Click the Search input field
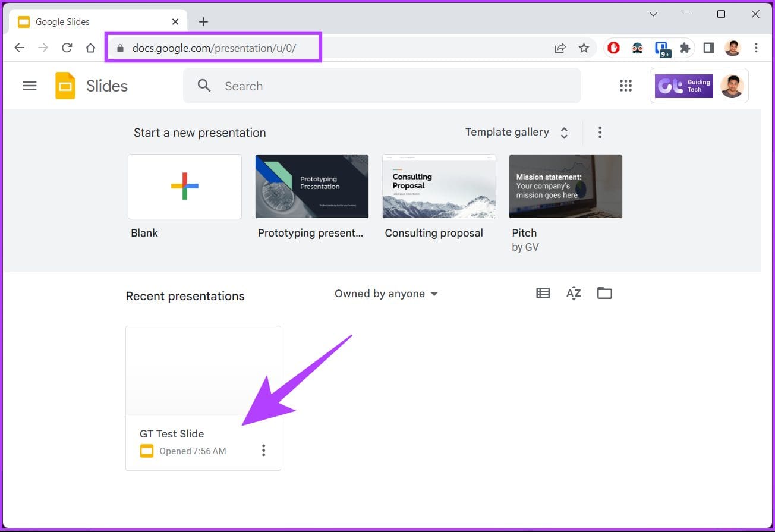The image size is (775, 532). tap(382, 86)
